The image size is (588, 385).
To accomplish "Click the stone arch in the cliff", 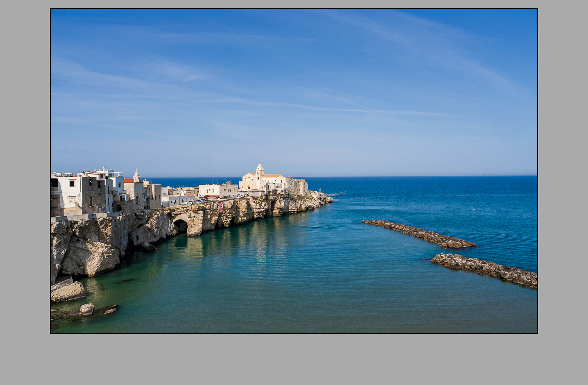I will tap(180, 225).
